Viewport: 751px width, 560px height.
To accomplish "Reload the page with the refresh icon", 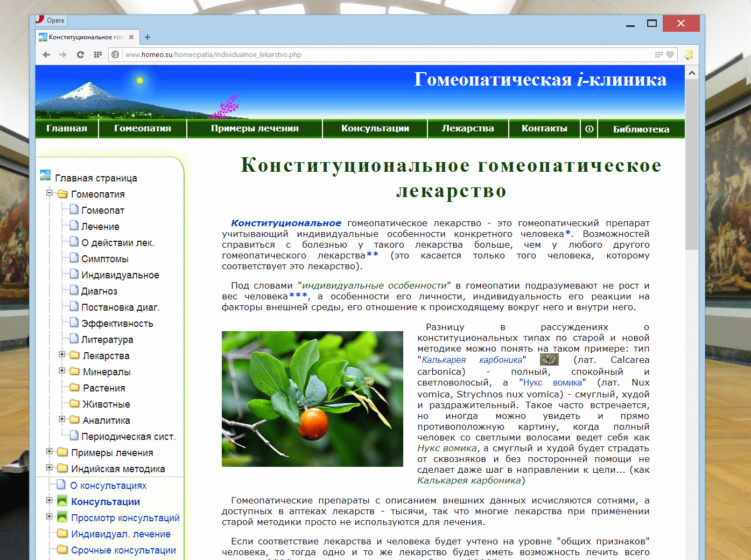I will pos(80,54).
